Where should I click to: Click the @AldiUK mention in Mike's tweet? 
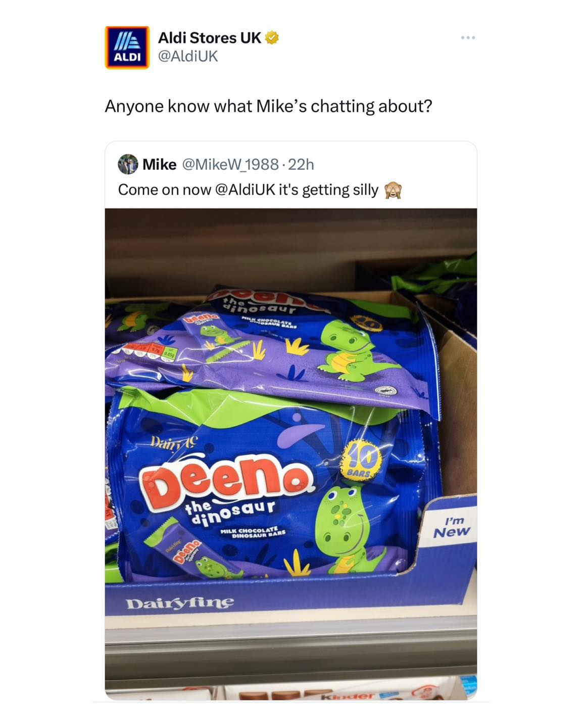(x=245, y=190)
